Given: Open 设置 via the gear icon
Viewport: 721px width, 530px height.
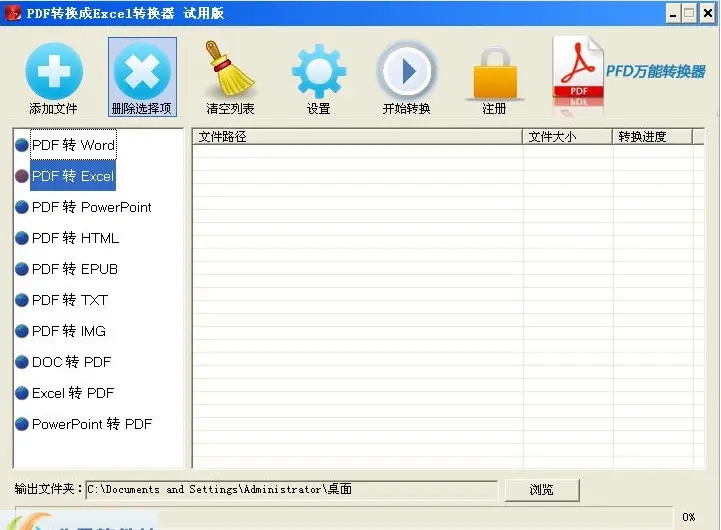Looking at the screenshot, I should [x=319, y=71].
